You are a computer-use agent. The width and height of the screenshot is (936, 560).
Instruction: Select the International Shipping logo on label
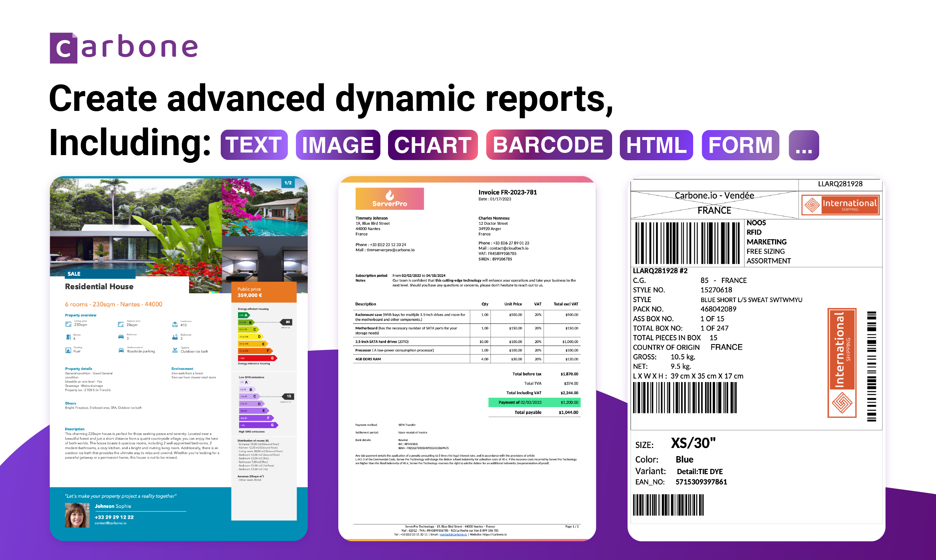coord(841,205)
